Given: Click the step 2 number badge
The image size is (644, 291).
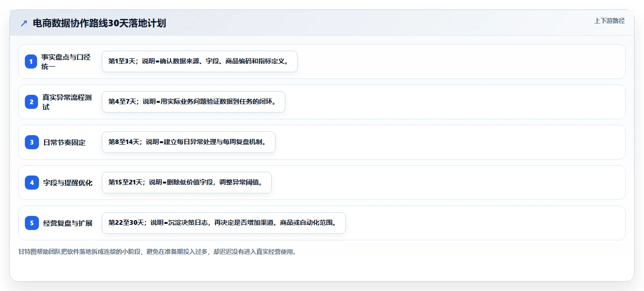Looking at the screenshot, I should (32, 102).
